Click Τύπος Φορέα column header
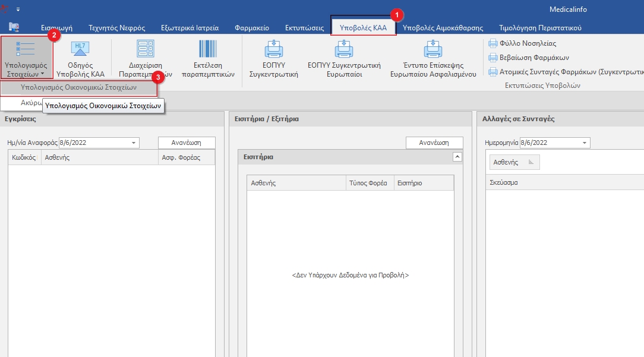 (370, 183)
